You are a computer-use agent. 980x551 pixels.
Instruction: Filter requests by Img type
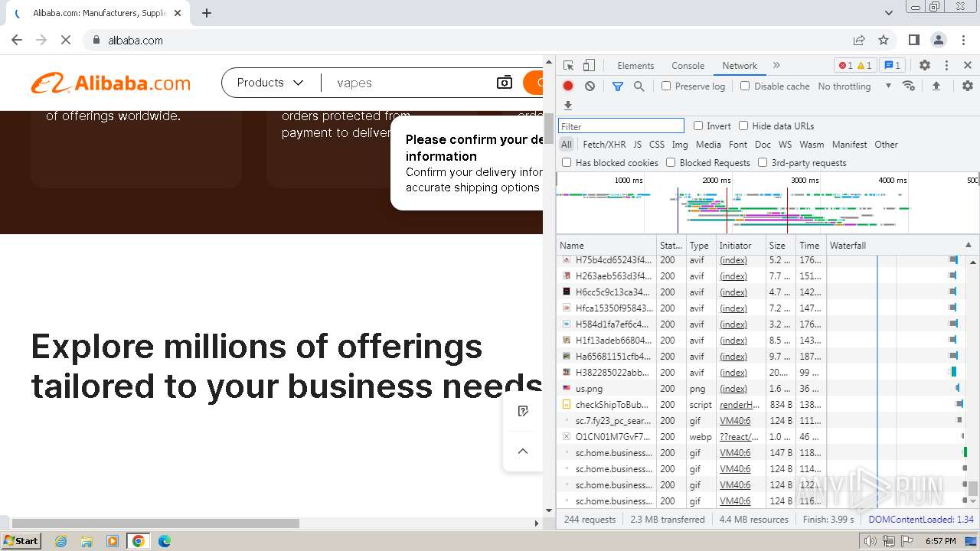(x=679, y=144)
